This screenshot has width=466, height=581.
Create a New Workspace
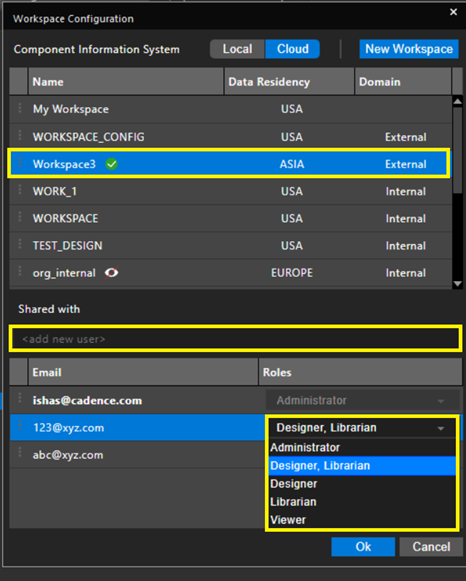[409, 49]
